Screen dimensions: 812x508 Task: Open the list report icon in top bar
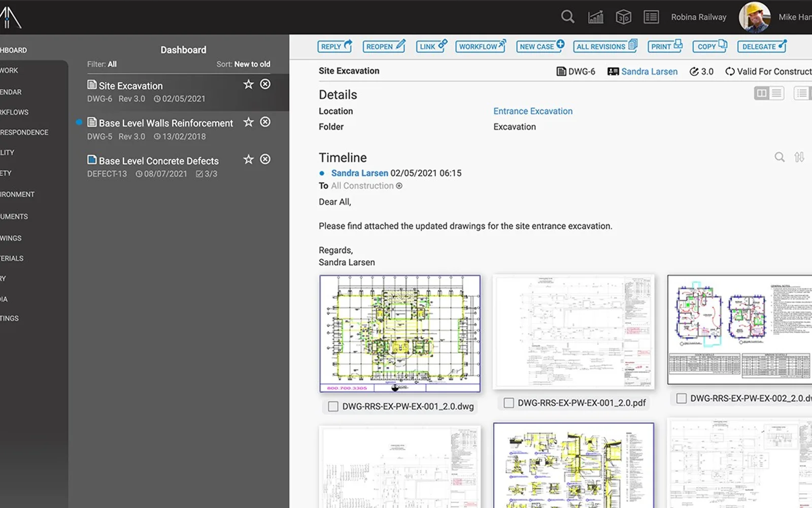point(651,17)
